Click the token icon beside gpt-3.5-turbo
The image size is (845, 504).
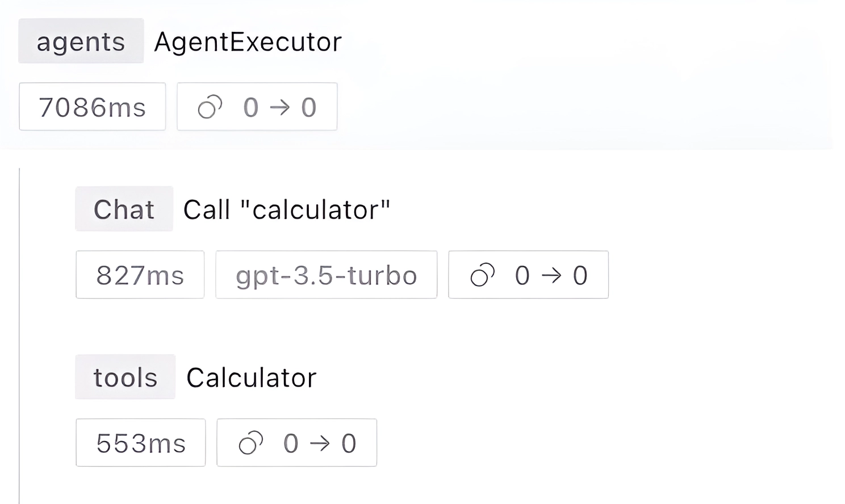[x=482, y=275]
